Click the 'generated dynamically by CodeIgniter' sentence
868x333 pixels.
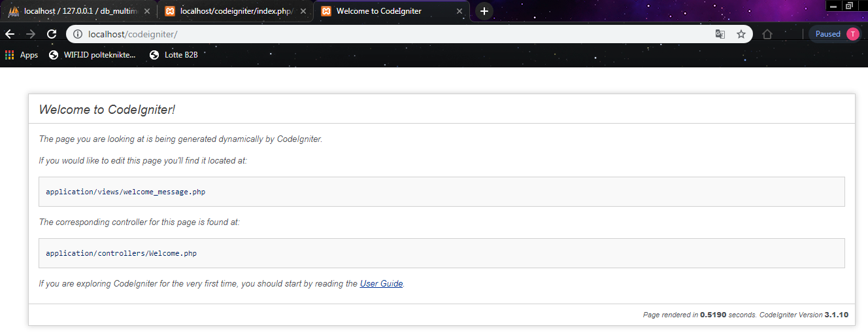[x=180, y=139]
